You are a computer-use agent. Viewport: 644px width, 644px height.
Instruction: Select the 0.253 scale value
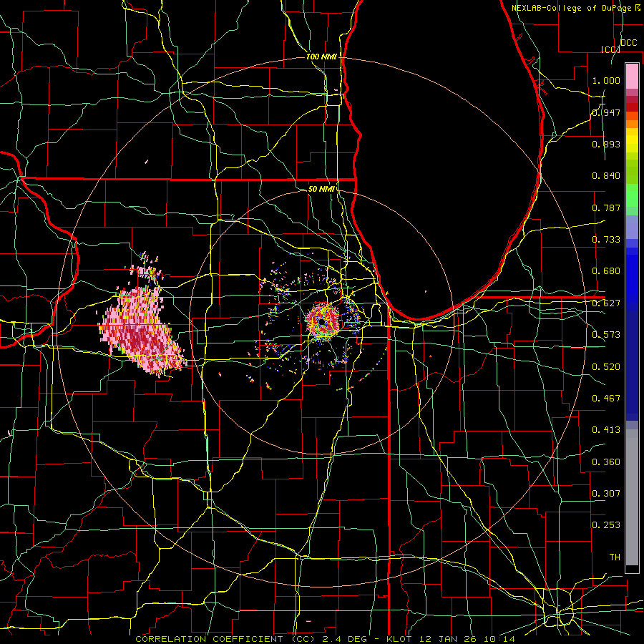pos(606,525)
